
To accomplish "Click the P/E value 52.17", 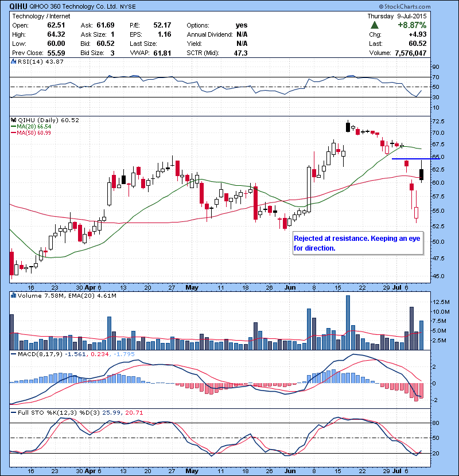I will tap(162, 25).
